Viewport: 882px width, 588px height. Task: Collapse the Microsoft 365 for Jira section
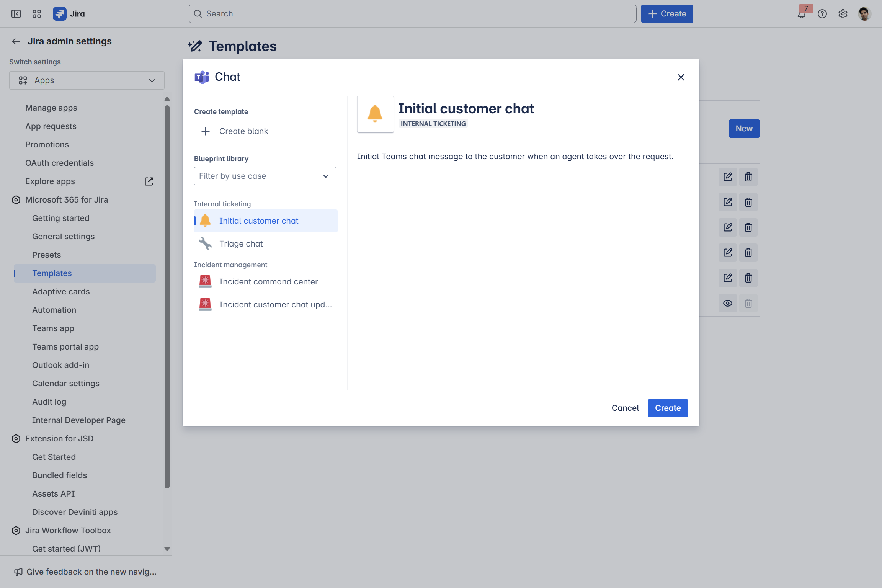click(x=67, y=200)
